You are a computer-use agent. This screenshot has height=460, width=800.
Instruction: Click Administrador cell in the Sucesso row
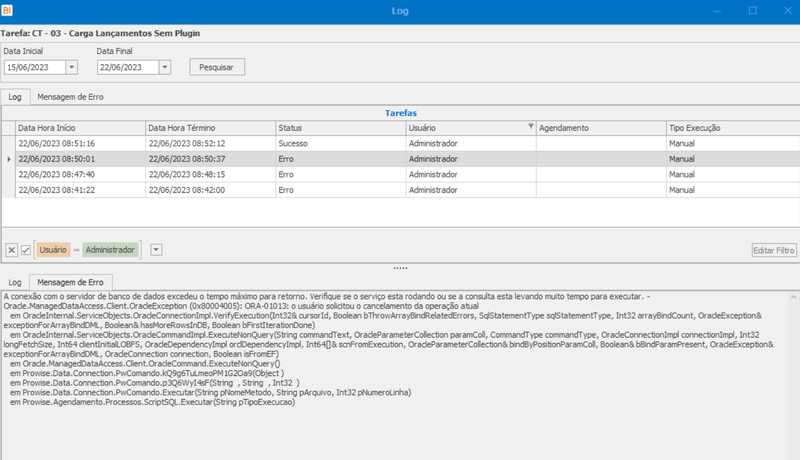click(471, 144)
